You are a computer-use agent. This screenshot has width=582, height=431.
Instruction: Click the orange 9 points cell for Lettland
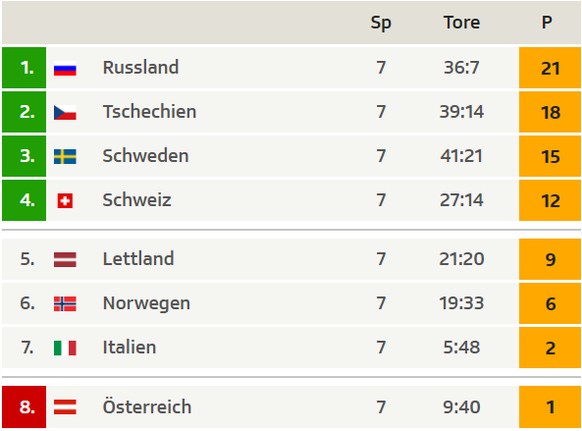click(550, 259)
